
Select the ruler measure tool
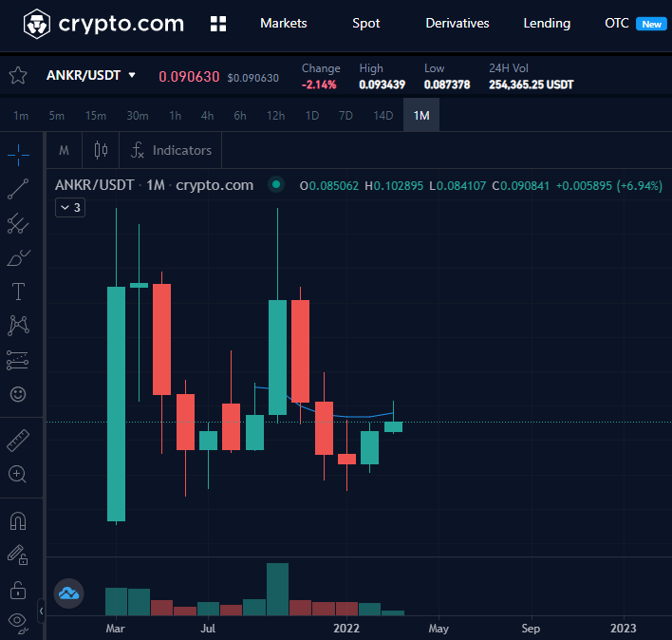[x=18, y=441]
